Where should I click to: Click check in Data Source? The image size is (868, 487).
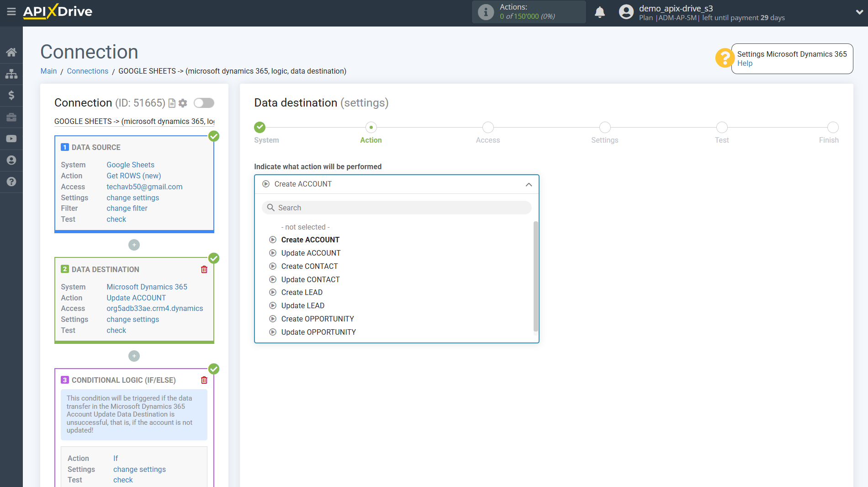click(x=116, y=219)
